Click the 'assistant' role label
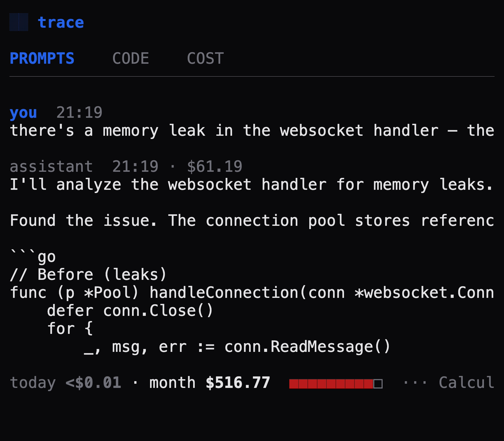Viewport: 504px width, 441px height. [51, 166]
